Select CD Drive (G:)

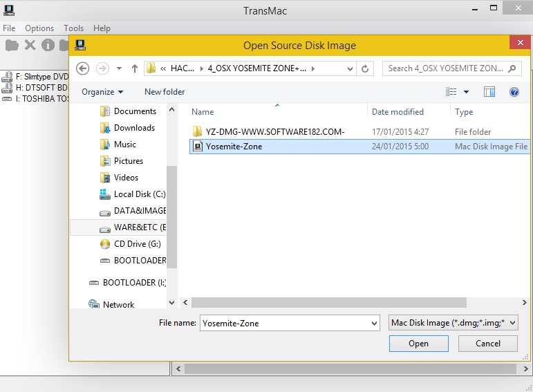tap(130, 244)
